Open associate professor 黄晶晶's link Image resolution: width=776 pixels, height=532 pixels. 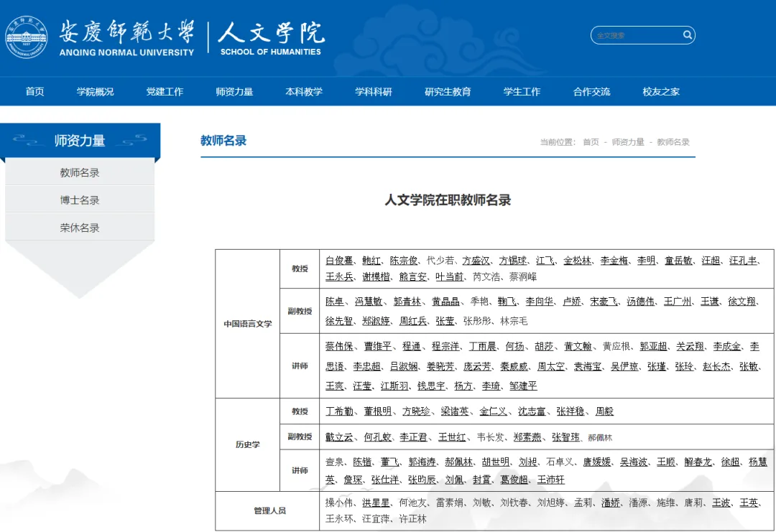[445, 301]
